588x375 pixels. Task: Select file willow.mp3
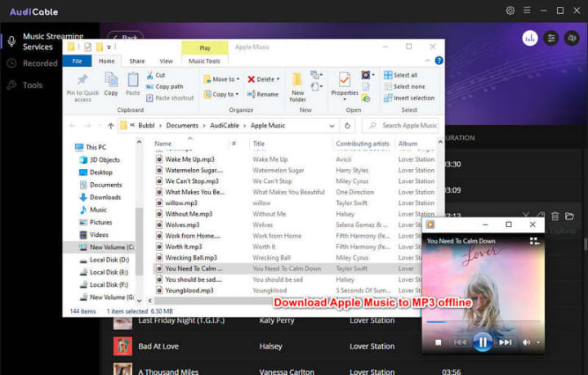[181, 203]
